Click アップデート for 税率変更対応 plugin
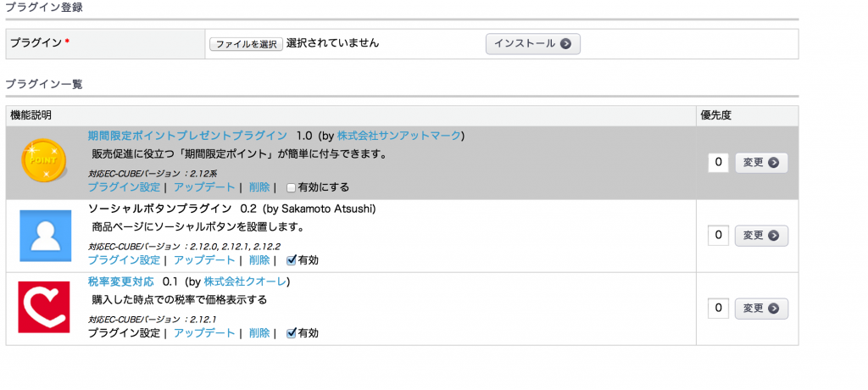Screen dimensions: 868x390 204,333
